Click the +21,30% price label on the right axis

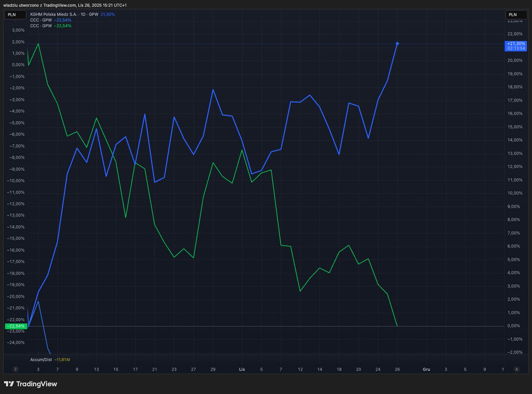click(x=516, y=43)
